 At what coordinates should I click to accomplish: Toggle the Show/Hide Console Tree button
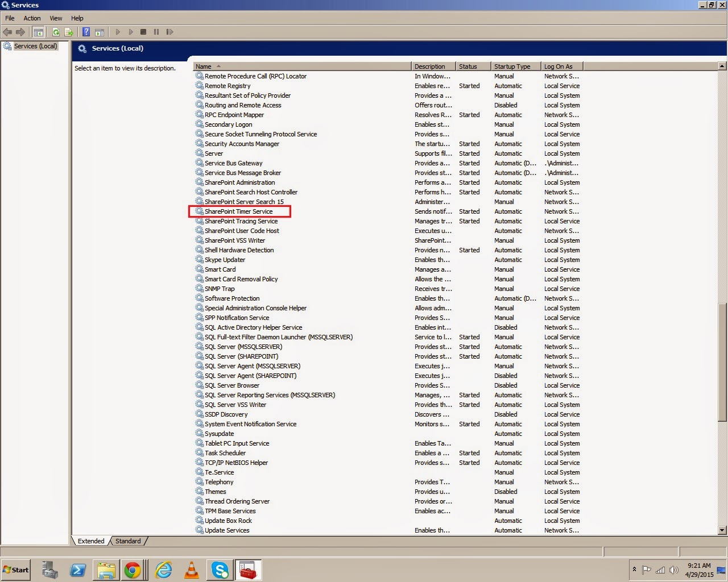pos(39,32)
